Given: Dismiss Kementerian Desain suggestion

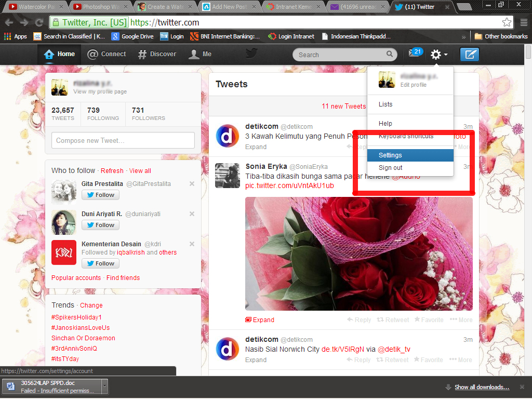Looking at the screenshot, I should (x=192, y=244).
